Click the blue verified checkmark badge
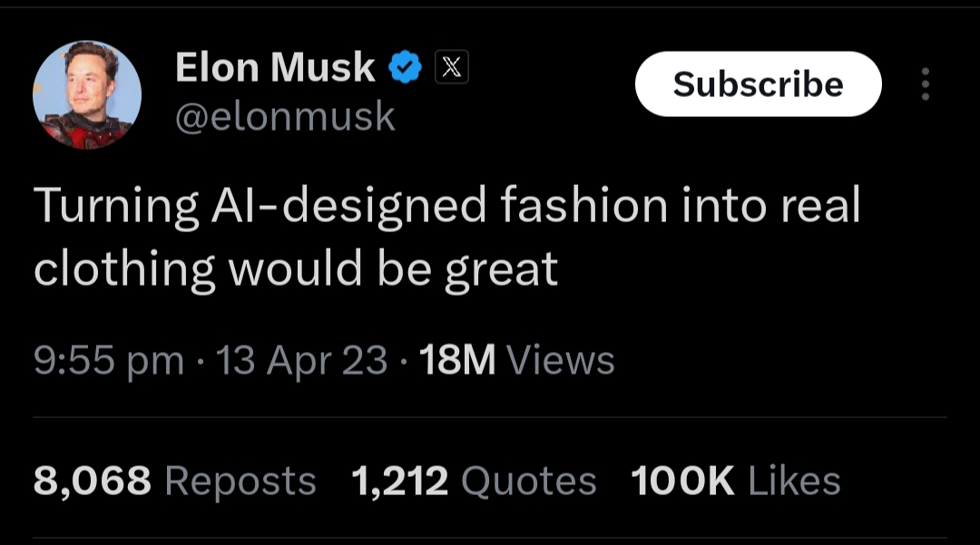This screenshot has width=980, height=545. 405,67
